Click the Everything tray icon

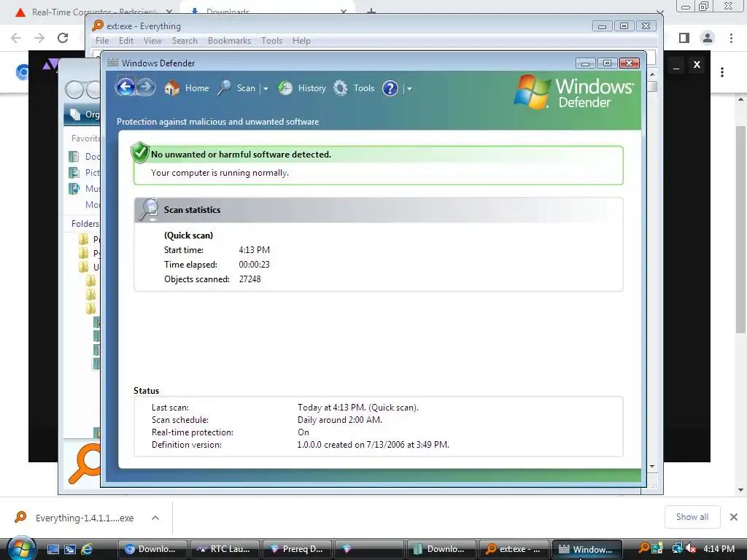click(x=643, y=548)
